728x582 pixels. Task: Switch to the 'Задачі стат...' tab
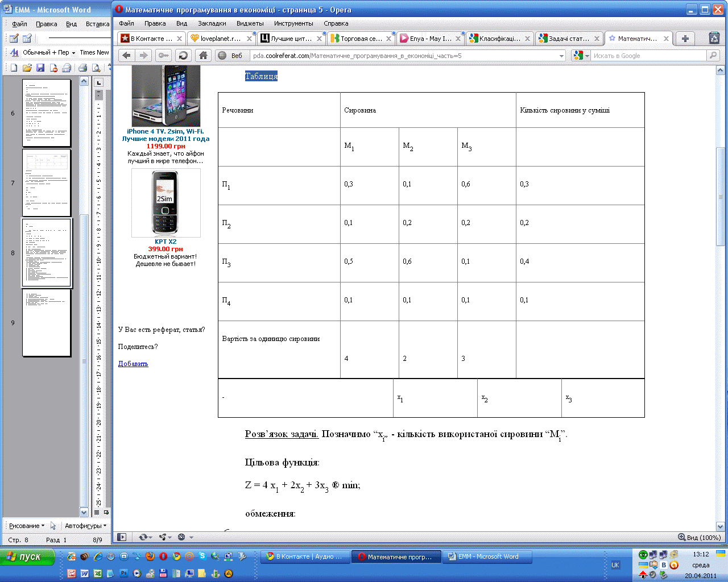(568, 39)
